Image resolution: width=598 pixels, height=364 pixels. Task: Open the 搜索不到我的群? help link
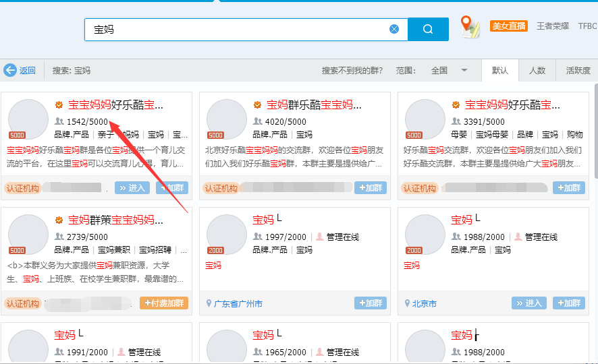point(352,70)
